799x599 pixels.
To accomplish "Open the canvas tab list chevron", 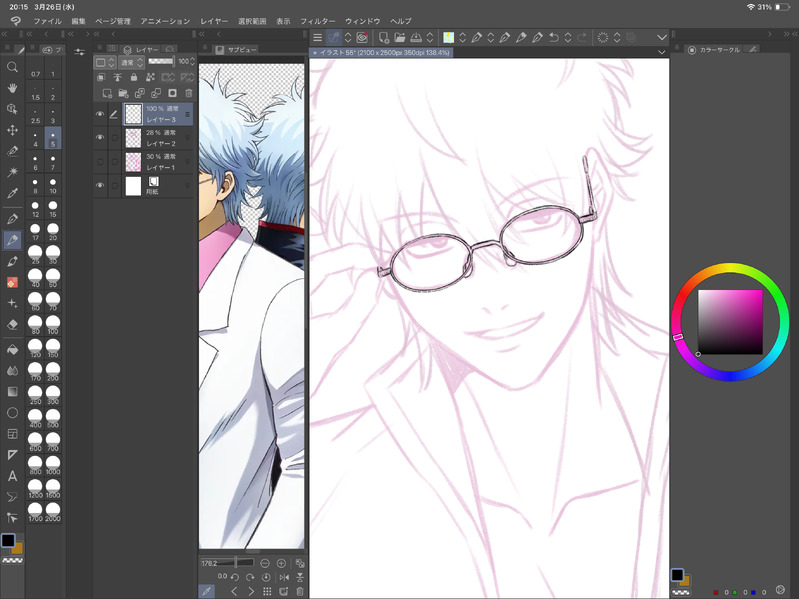I will click(x=661, y=52).
